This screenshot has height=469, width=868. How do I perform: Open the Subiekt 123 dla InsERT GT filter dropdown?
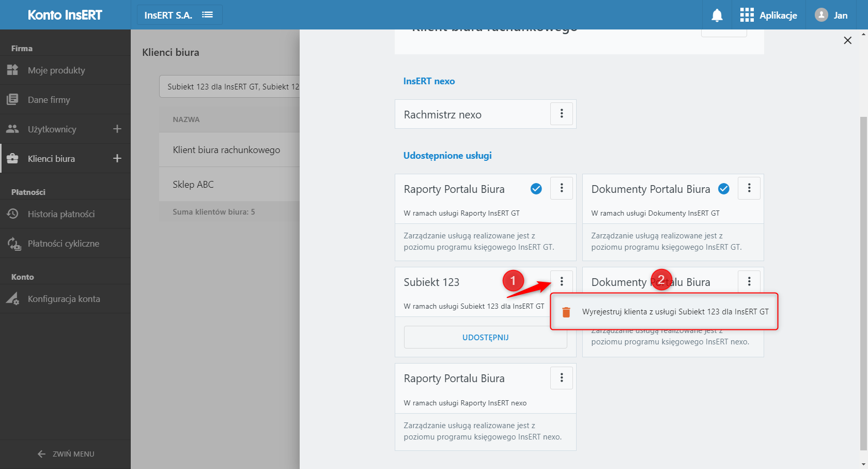click(x=229, y=86)
